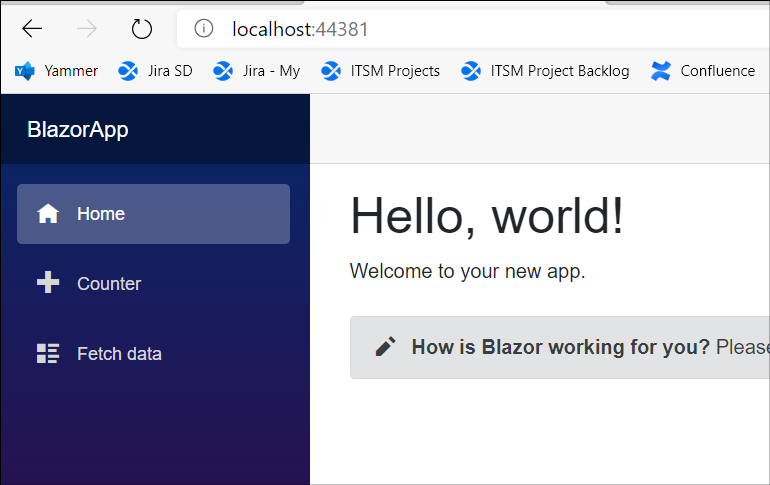Click the browser forward arrow
The width and height of the screenshot is (770, 485).
87,29
